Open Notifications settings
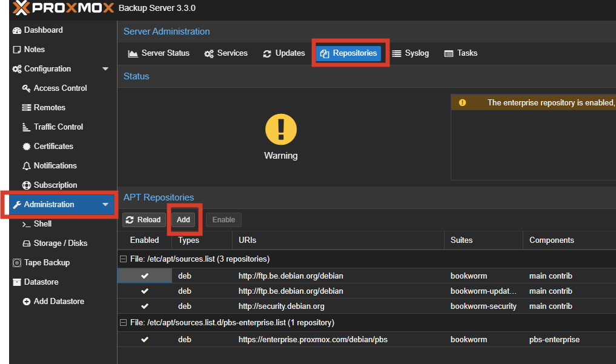Image resolution: width=616 pixels, height=364 pixels. pyautogui.click(x=55, y=165)
